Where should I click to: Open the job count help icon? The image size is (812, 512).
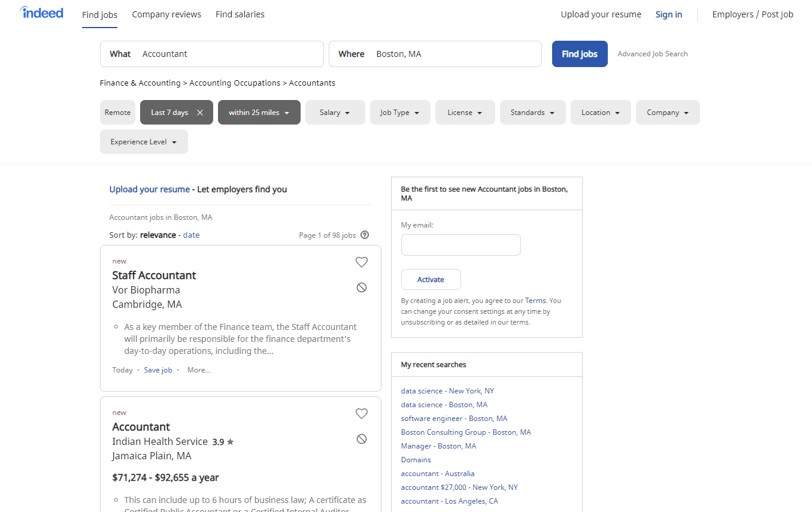(x=365, y=235)
